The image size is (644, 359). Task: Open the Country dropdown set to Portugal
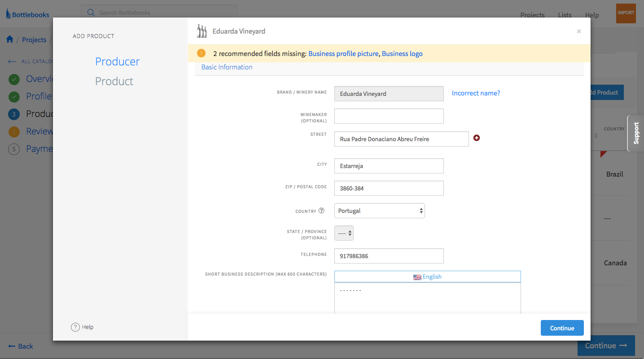(x=380, y=211)
